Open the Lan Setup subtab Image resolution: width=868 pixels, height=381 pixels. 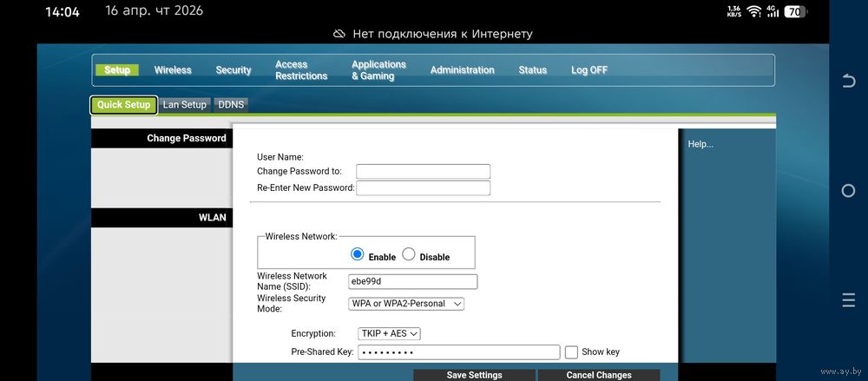coord(185,105)
